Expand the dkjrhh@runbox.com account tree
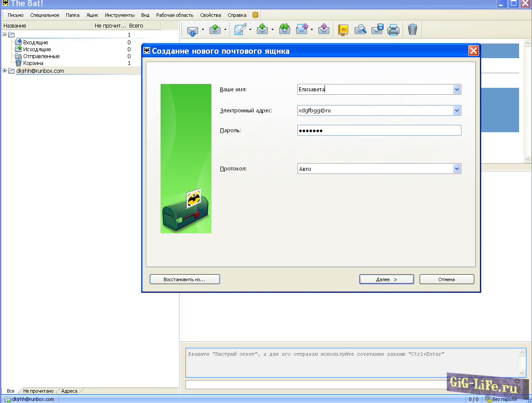532x403 pixels. 5,71
